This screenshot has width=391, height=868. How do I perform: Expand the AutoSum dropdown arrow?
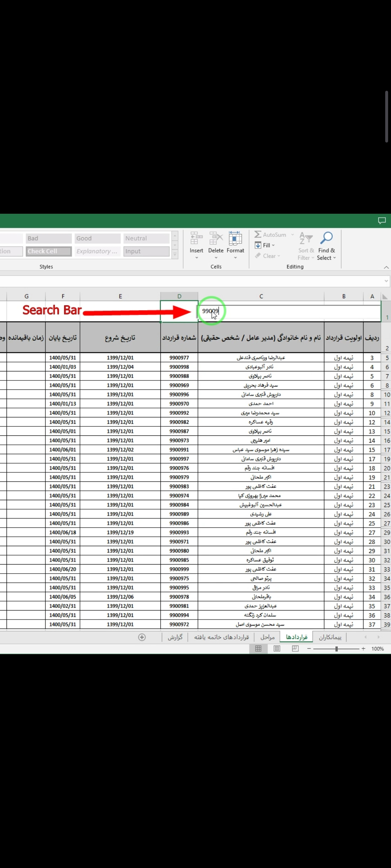tap(293, 235)
